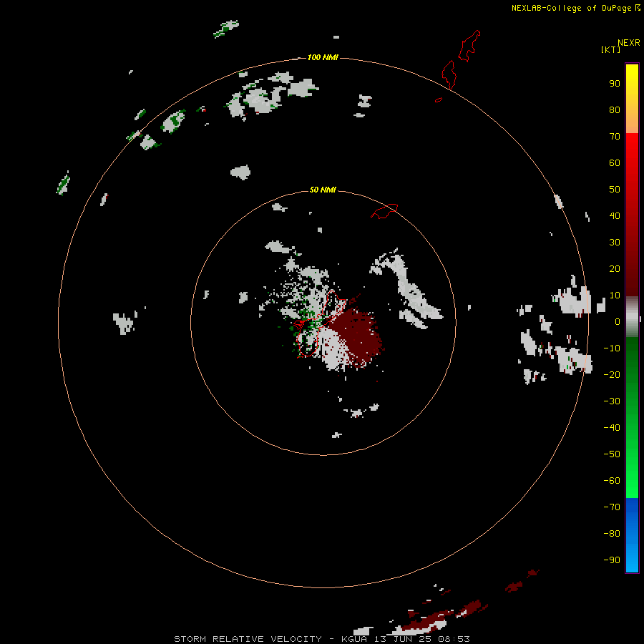This screenshot has width=644, height=644.
Task: Click the 50 knot scale label
Action: pyautogui.click(x=615, y=190)
